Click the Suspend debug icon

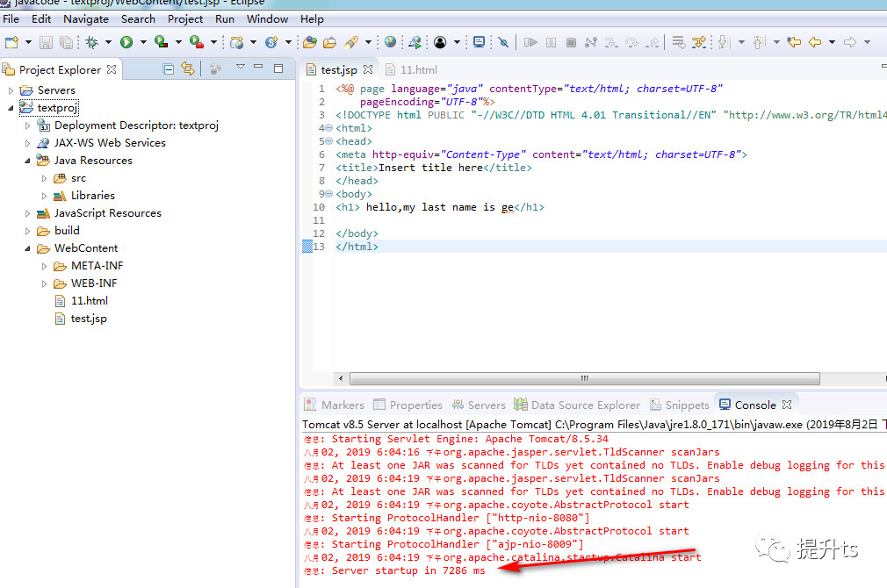[x=551, y=42]
